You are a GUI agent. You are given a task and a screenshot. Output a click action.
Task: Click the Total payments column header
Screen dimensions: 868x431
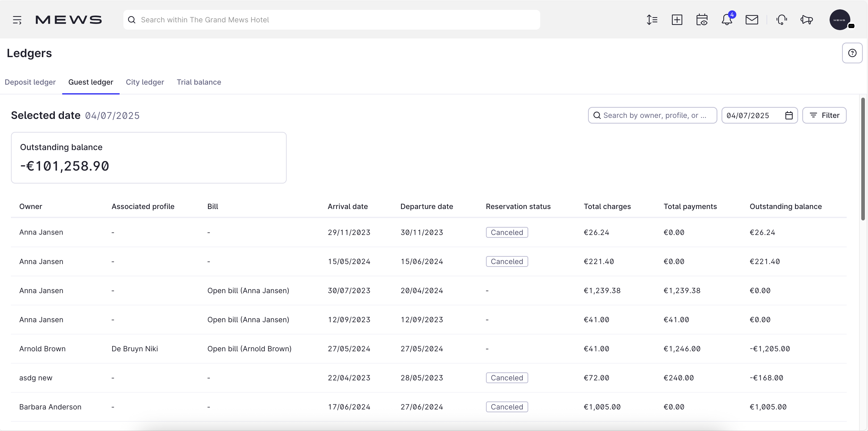(x=690, y=206)
